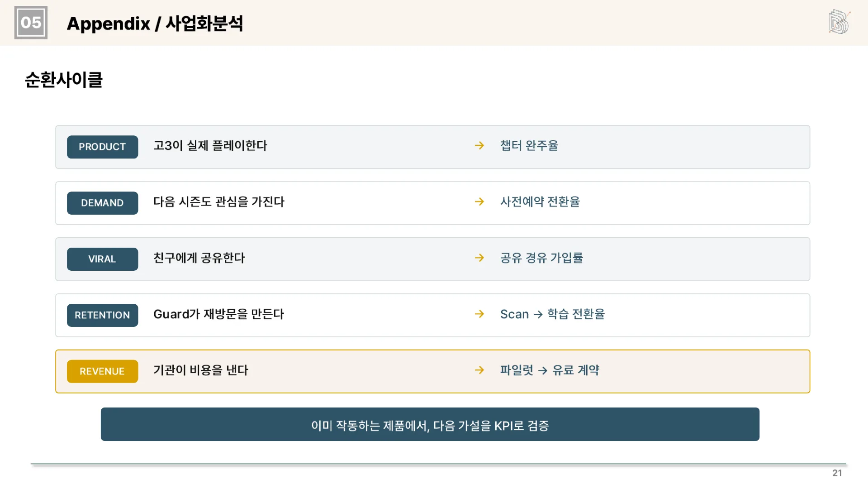This screenshot has height=489, width=868.
Task: Click the text Guard가 재방문을 만든다
Action: pyautogui.click(x=219, y=314)
